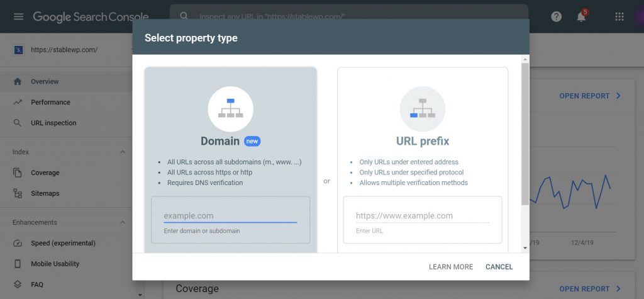Open Coverage in sidebar
The width and height of the screenshot is (644, 299).
coord(45,172)
